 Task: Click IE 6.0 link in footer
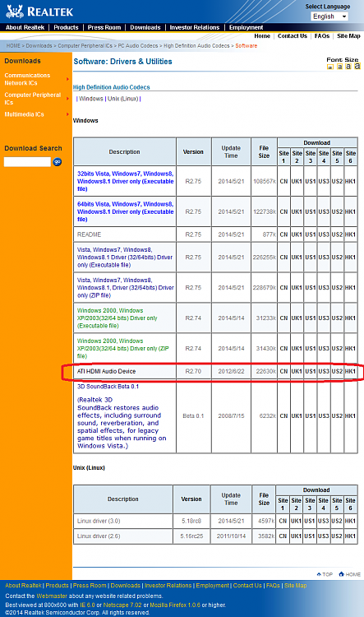(x=88, y=605)
